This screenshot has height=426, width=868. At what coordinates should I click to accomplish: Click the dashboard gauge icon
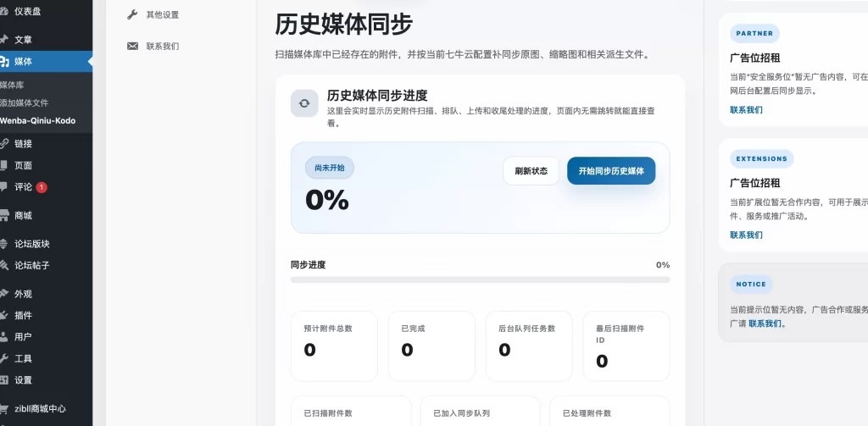pos(4,12)
